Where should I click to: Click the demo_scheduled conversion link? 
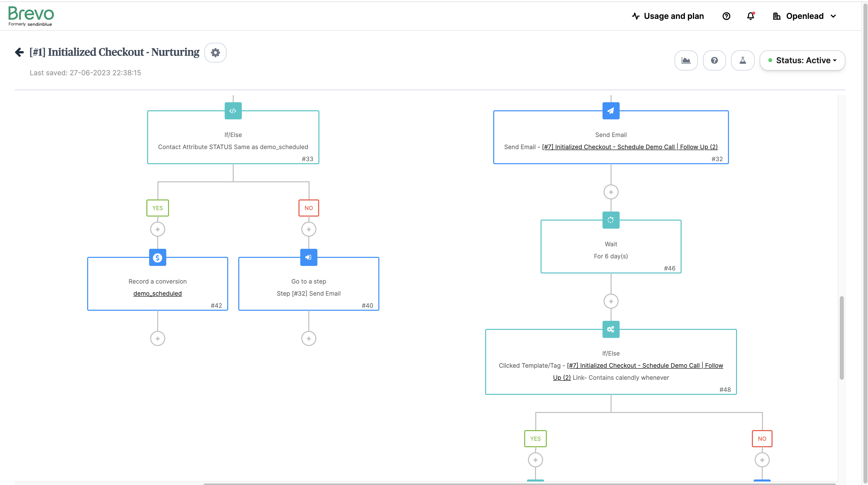[157, 293]
